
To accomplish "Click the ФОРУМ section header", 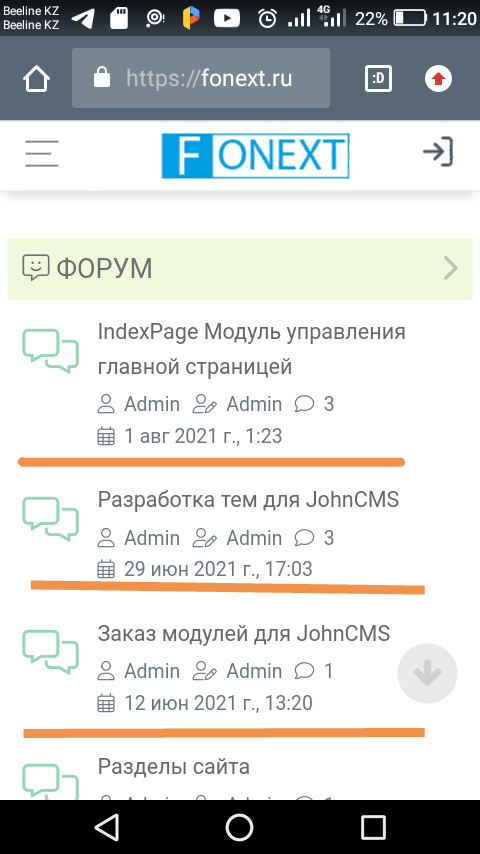I will click(240, 269).
